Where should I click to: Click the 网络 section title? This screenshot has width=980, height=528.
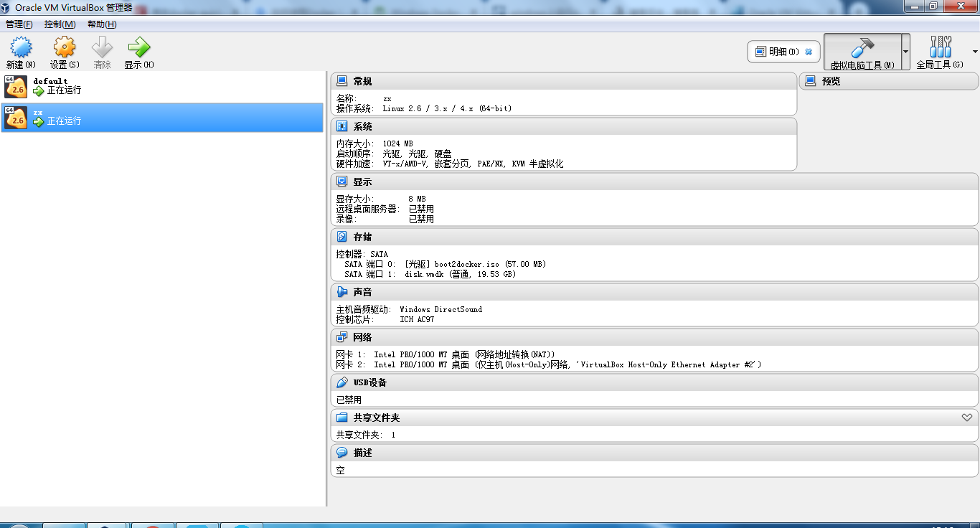pos(362,337)
